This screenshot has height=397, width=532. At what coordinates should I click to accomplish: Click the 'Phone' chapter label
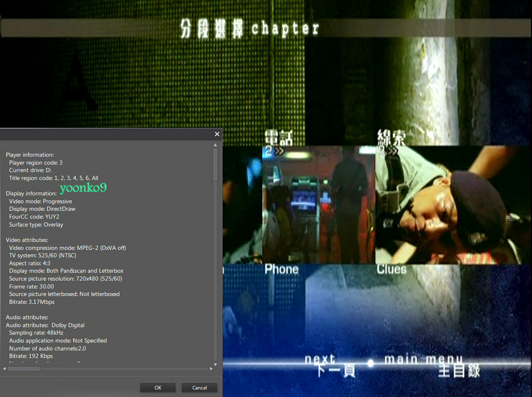click(281, 269)
